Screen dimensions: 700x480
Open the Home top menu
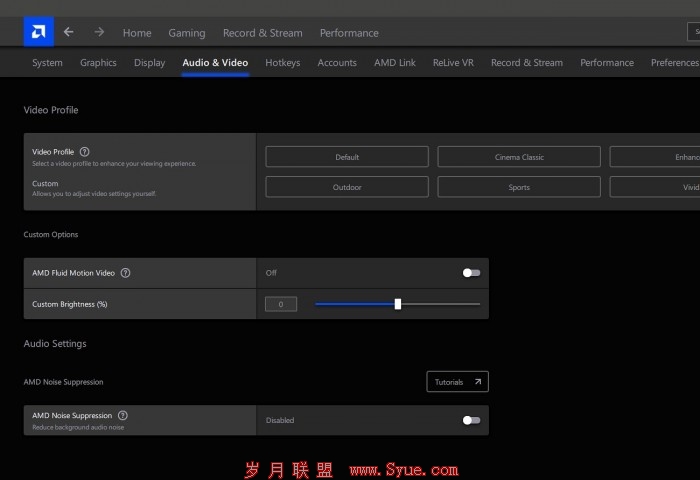[137, 33]
